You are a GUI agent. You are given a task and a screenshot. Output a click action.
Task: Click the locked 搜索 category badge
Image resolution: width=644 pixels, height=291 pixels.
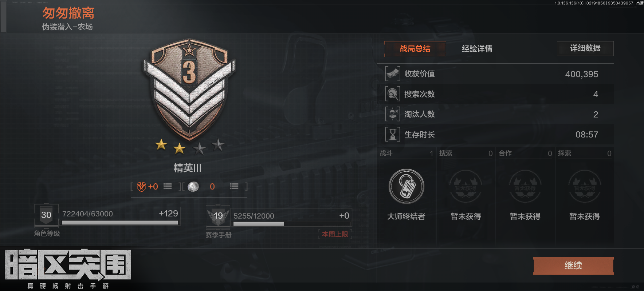click(466, 186)
